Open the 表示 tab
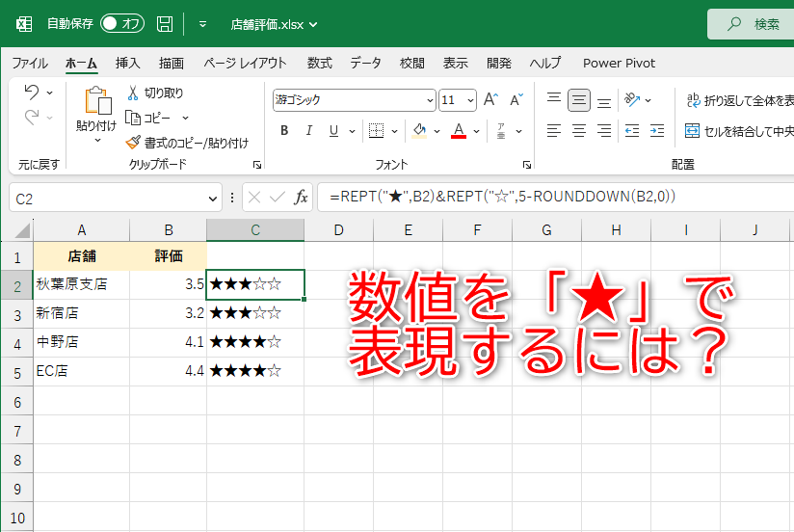Screen dimensions: 794x532 (455, 64)
